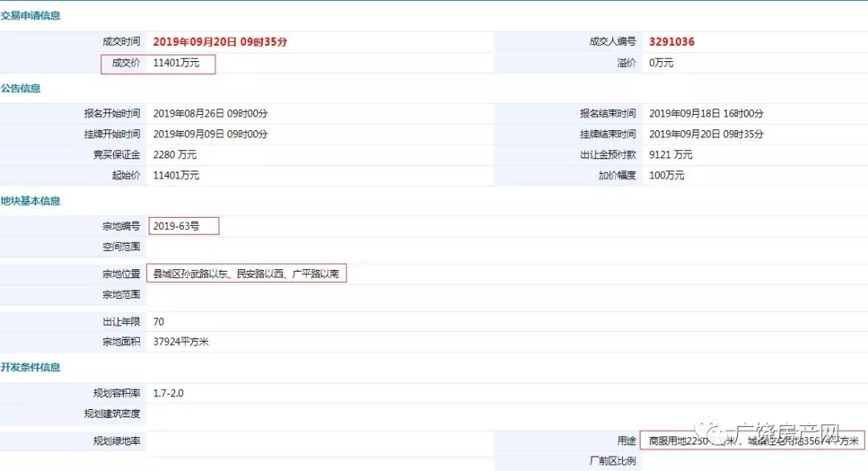Click the 成交人编号 label
This screenshot has height=471, width=868.
pos(612,42)
